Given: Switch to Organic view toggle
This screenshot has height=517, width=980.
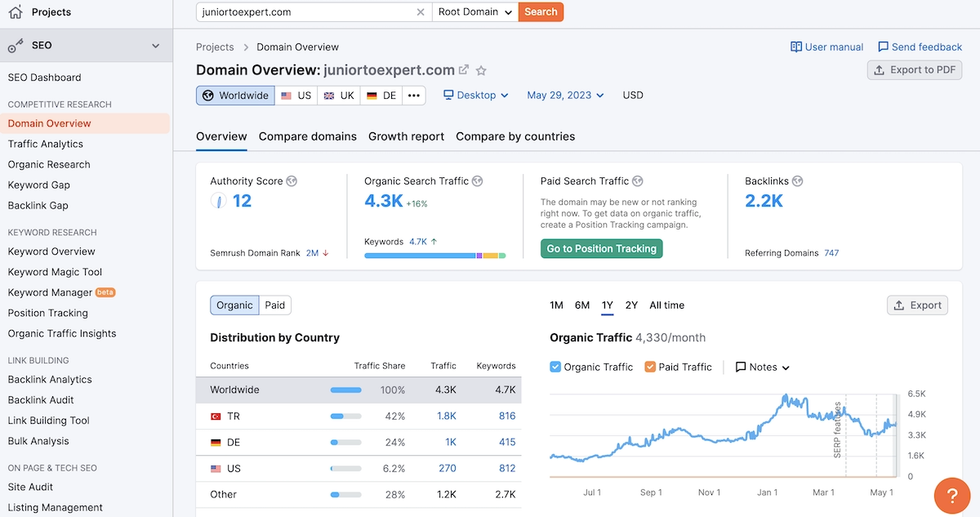Looking at the screenshot, I should (235, 305).
